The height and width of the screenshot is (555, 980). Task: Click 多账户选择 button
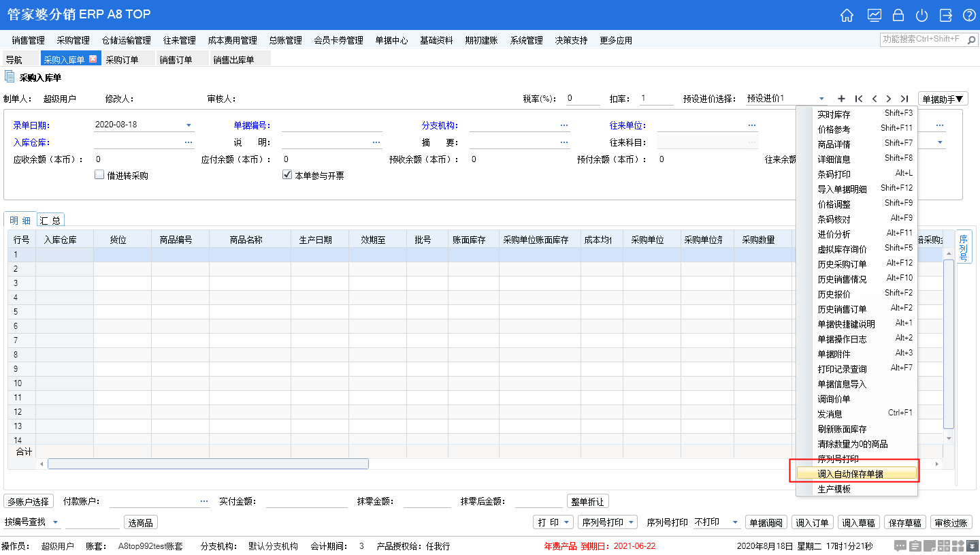pyautogui.click(x=29, y=501)
